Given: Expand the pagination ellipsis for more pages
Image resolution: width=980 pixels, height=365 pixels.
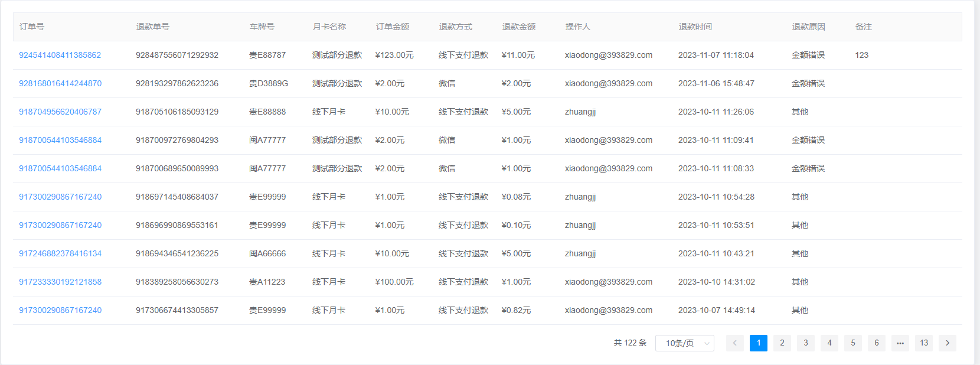Looking at the screenshot, I should tap(900, 343).
